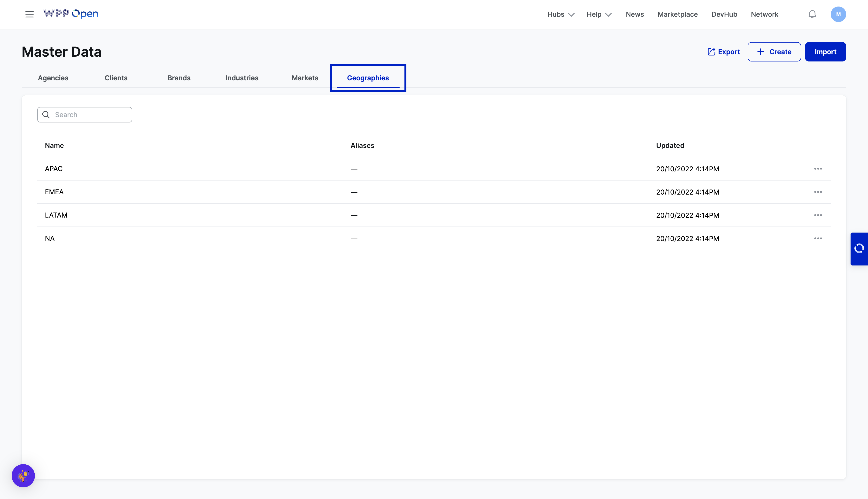Viewport: 868px width, 499px height.
Task: Open the purple assistant bubble icon
Action: (23, 475)
